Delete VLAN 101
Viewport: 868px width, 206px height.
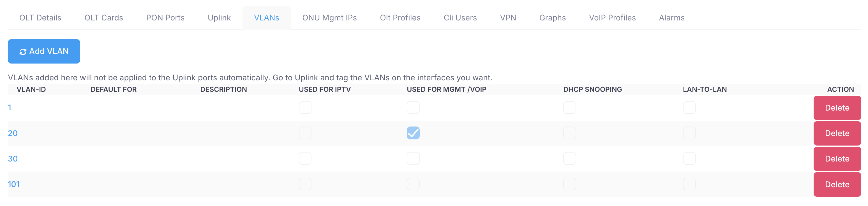pos(837,184)
